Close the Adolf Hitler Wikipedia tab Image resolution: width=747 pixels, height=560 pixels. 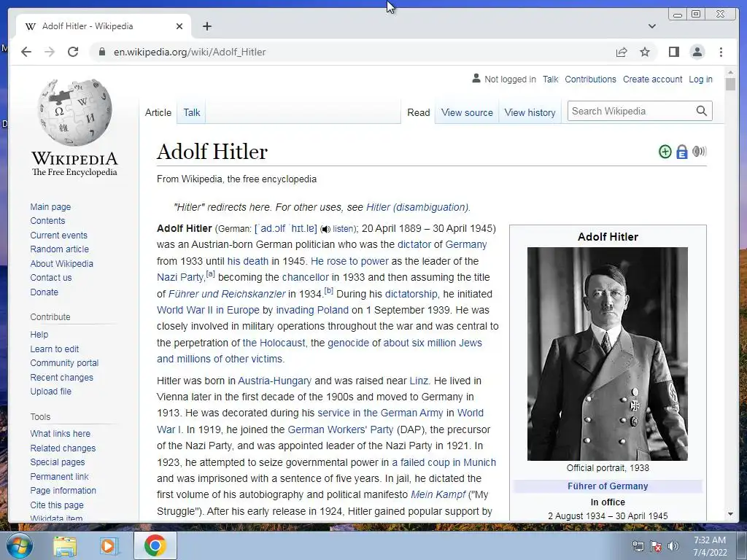[179, 26]
